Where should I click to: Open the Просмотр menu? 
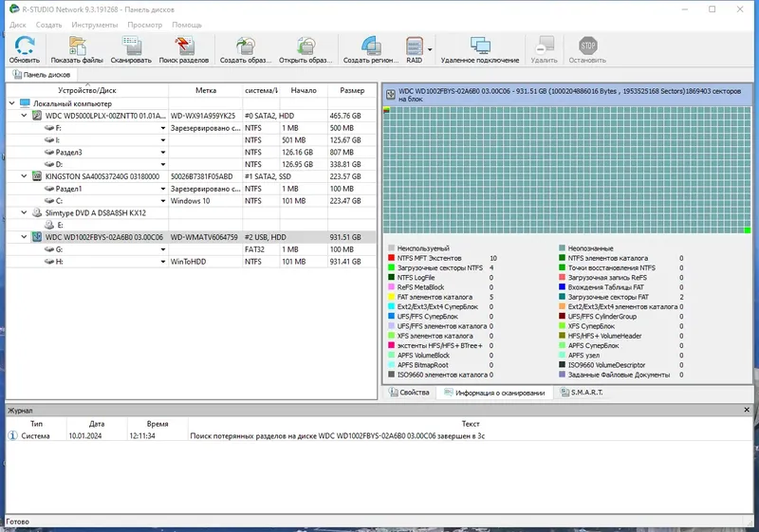click(144, 25)
